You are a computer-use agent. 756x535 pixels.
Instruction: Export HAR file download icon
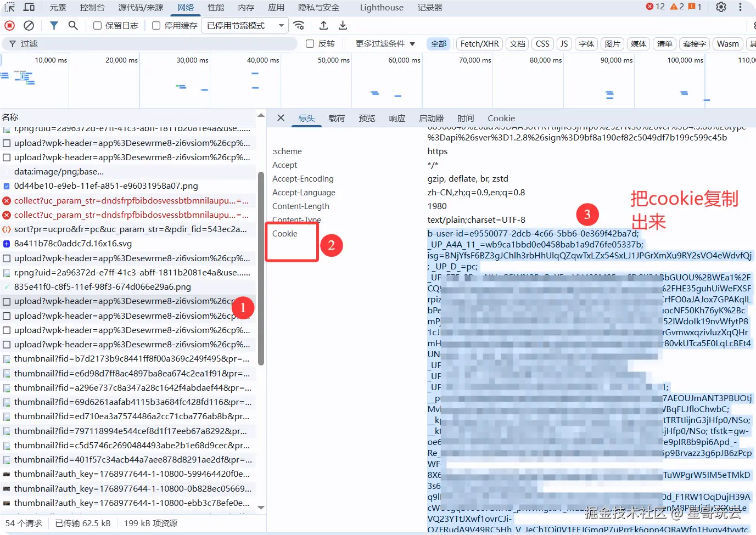click(343, 25)
